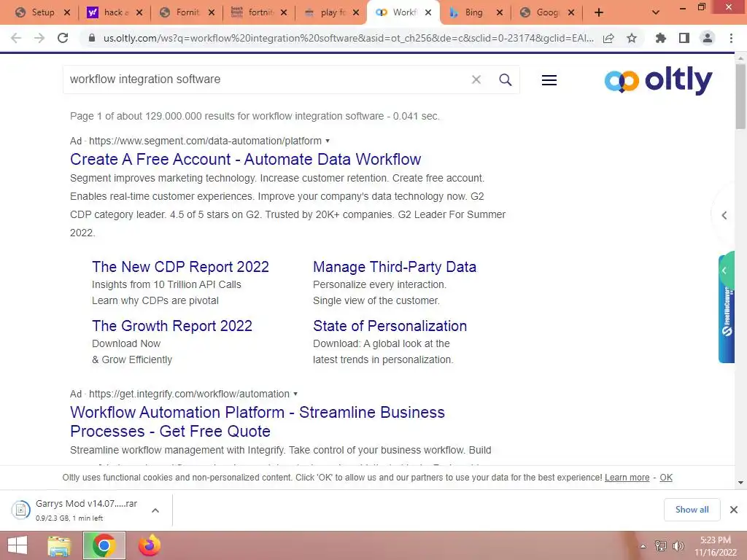Click the browser address bar URL
747x560 pixels.
tap(348, 38)
